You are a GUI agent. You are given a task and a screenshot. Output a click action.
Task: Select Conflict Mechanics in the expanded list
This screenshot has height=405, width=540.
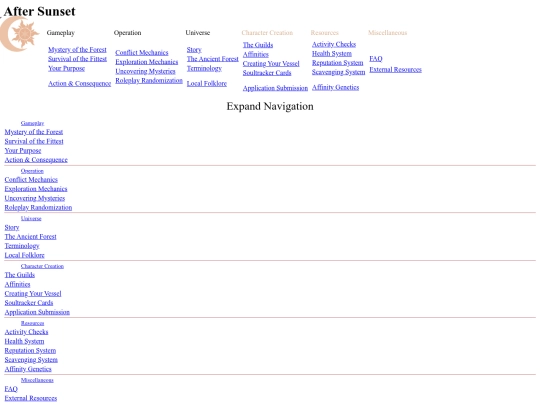(31, 180)
